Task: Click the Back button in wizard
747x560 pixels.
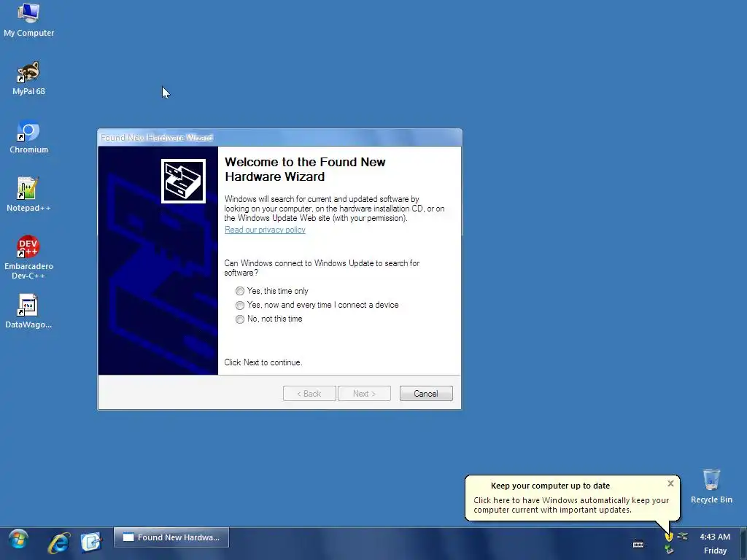Action: (x=309, y=393)
